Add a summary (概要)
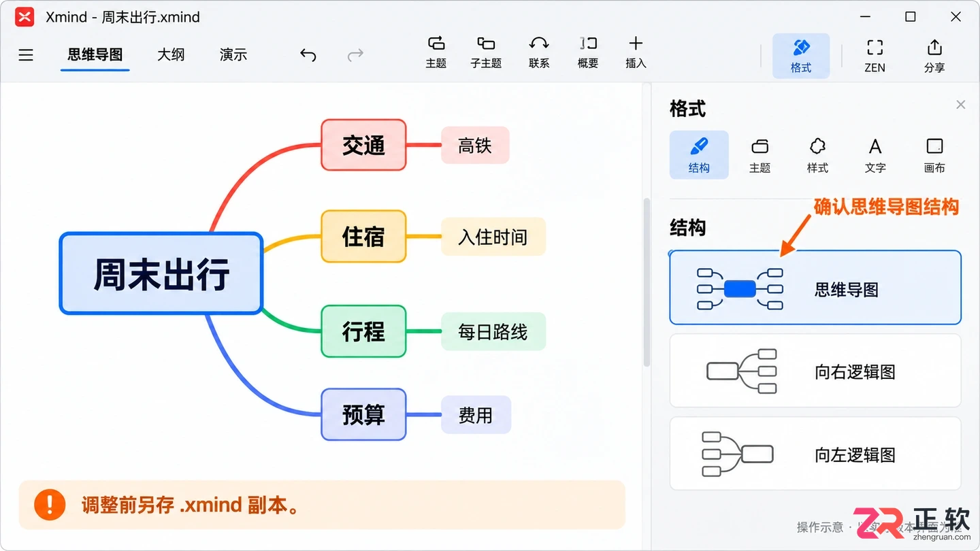 pyautogui.click(x=588, y=52)
